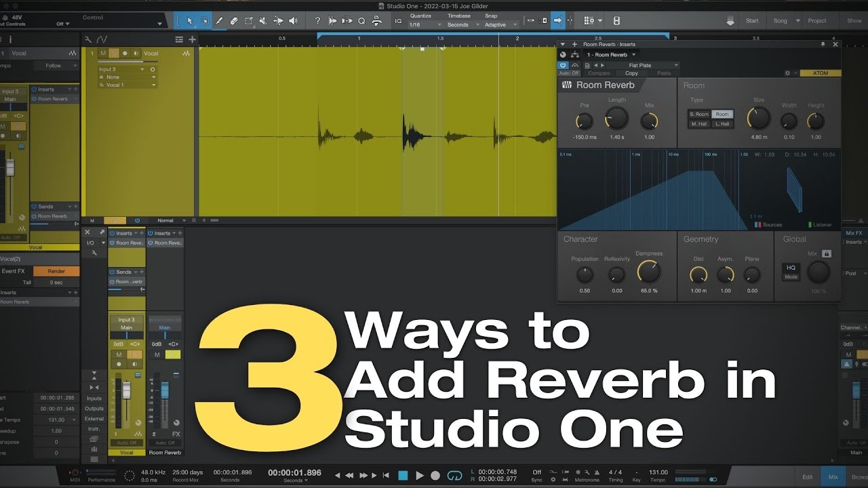Click the Record transport button

pyautogui.click(x=435, y=476)
